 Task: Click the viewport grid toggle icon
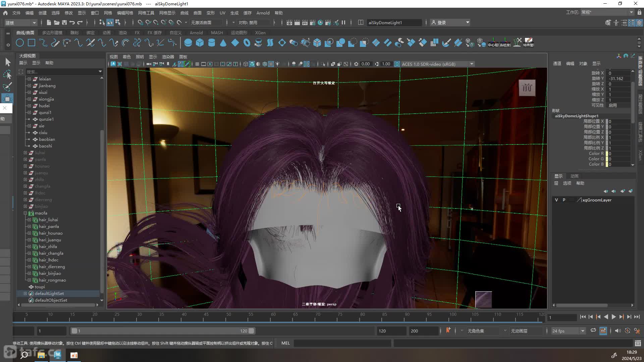[197, 64]
